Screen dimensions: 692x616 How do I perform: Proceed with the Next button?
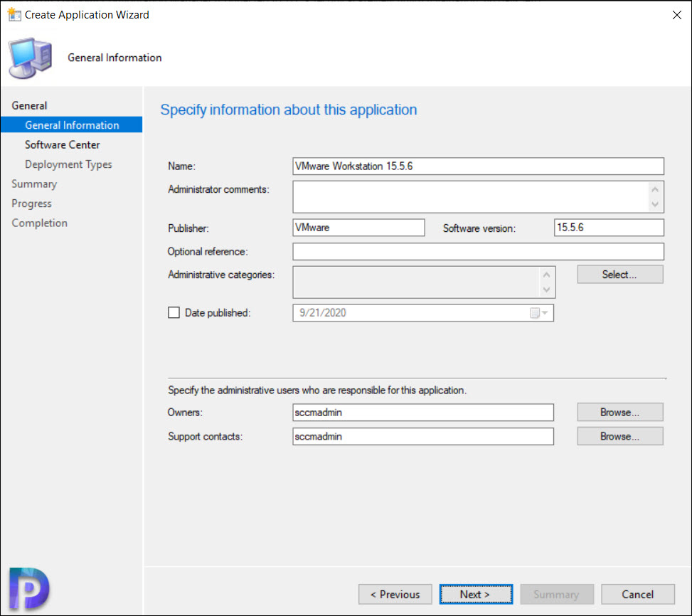click(x=476, y=595)
